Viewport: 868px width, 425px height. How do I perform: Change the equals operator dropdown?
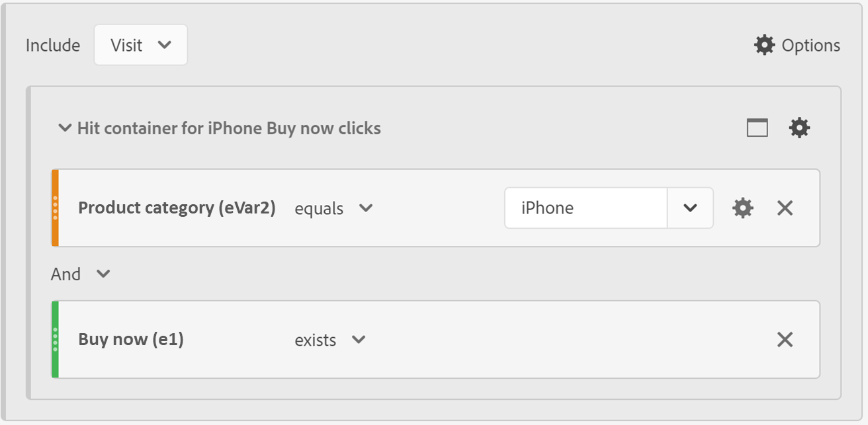coord(334,208)
